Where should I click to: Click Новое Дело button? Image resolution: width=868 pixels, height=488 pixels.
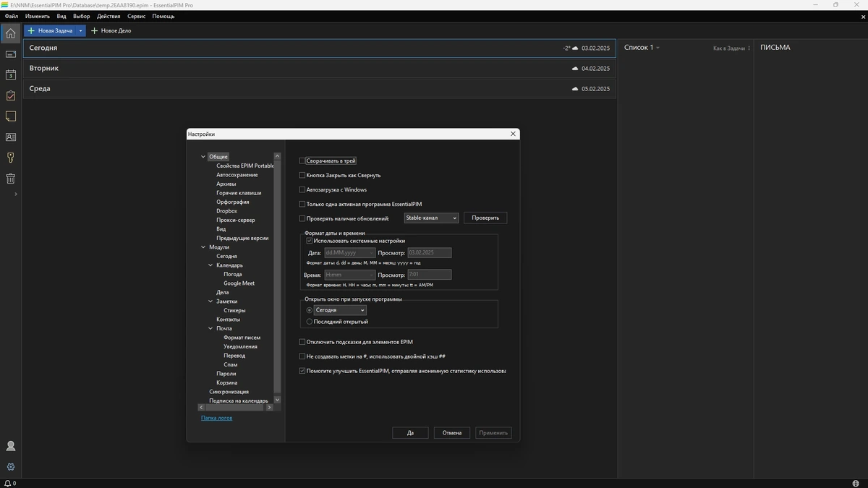[x=111, y=30]
